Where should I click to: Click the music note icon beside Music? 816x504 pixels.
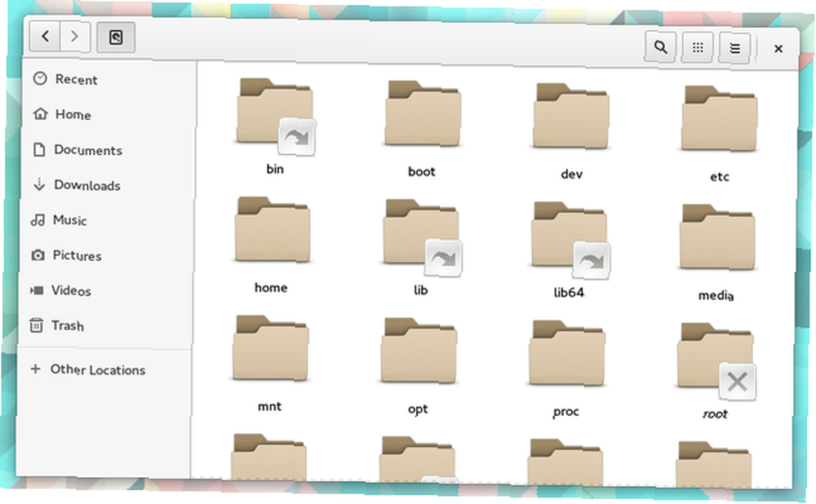[x=38, y=220]
